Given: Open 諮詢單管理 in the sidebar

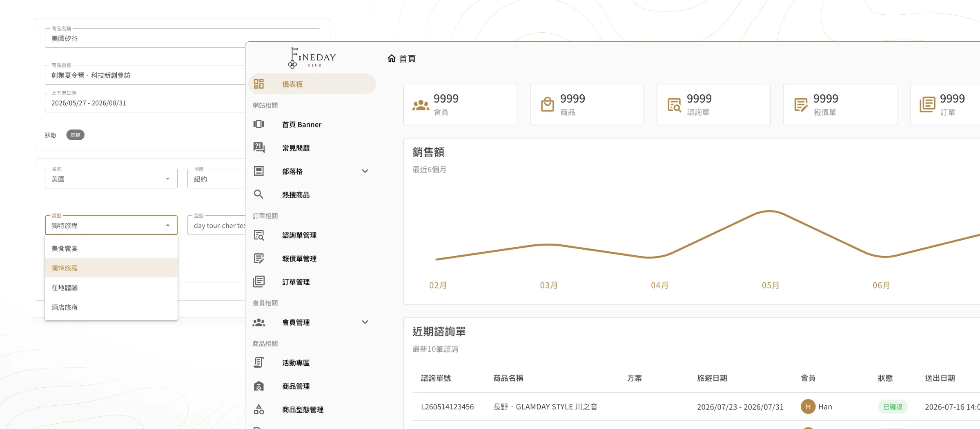Looking at the screenshot, I should coord(312,235).
